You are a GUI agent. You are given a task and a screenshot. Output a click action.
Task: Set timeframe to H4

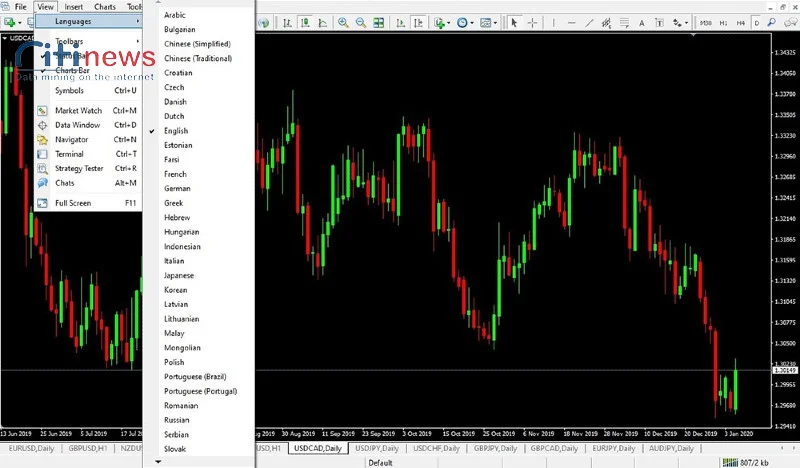741,22
